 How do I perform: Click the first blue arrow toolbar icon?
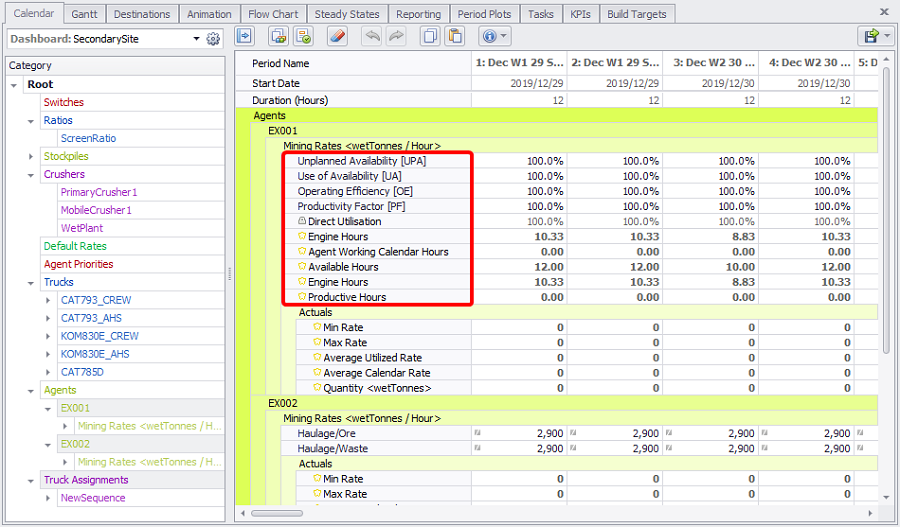pos(245,36)
